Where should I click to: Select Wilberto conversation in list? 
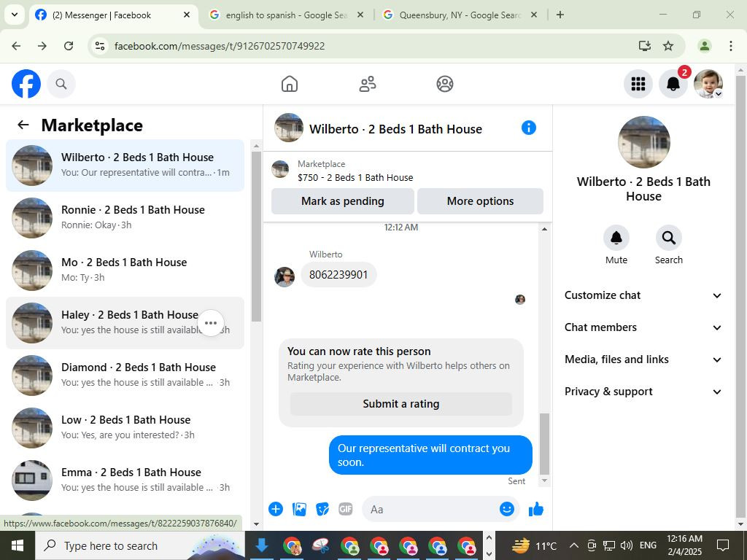[x=125, y=166]
